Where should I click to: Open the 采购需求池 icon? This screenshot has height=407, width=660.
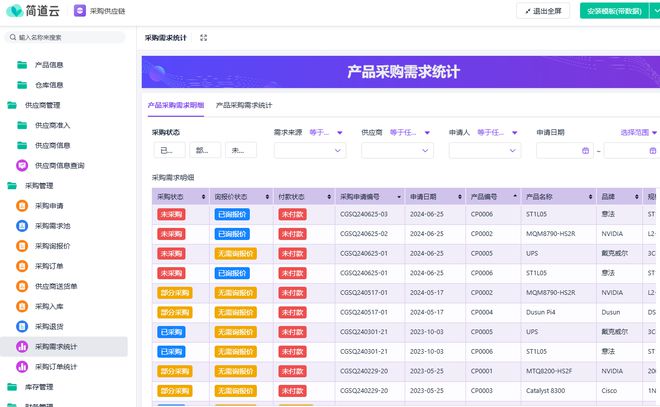(22, 226)
